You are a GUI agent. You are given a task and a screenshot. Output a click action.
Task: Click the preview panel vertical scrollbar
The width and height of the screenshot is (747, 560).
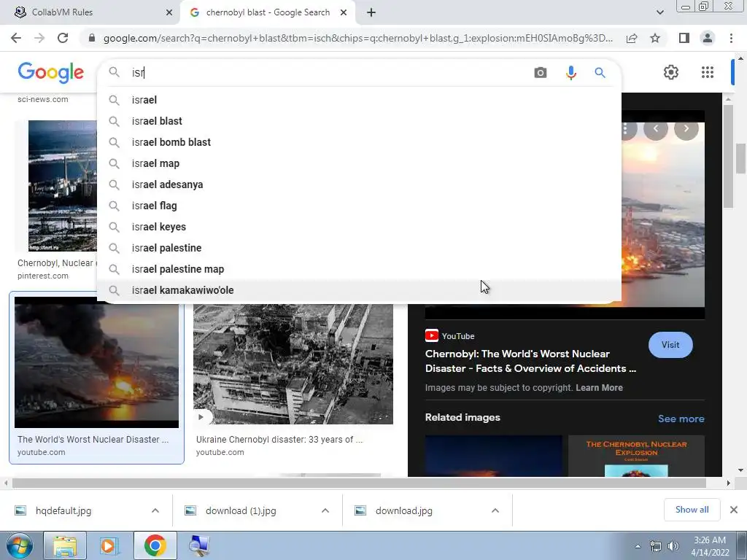point(728,156)
